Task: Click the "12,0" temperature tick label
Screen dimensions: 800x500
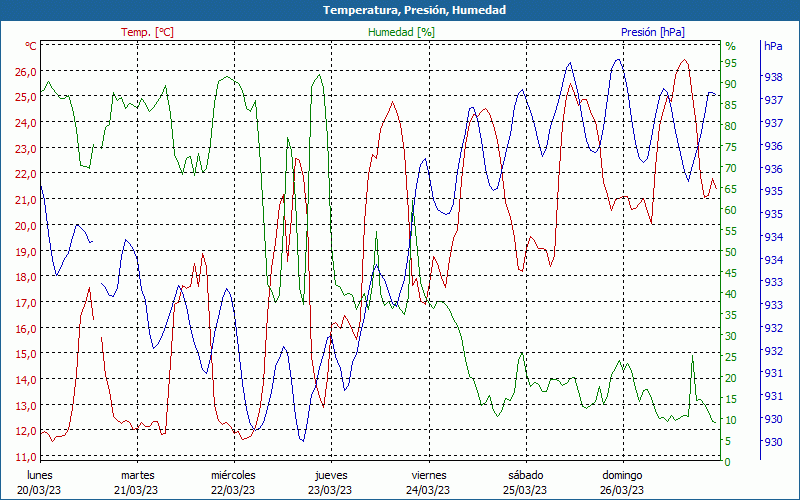Action: click(x=27, y=431)
